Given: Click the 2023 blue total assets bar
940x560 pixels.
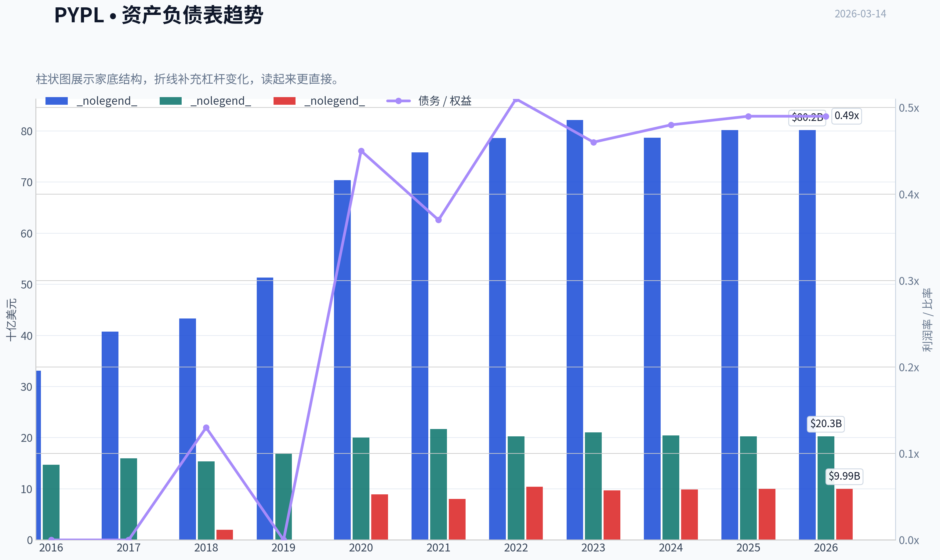Looking at the screenshot, I should click(x=575, y=330).
